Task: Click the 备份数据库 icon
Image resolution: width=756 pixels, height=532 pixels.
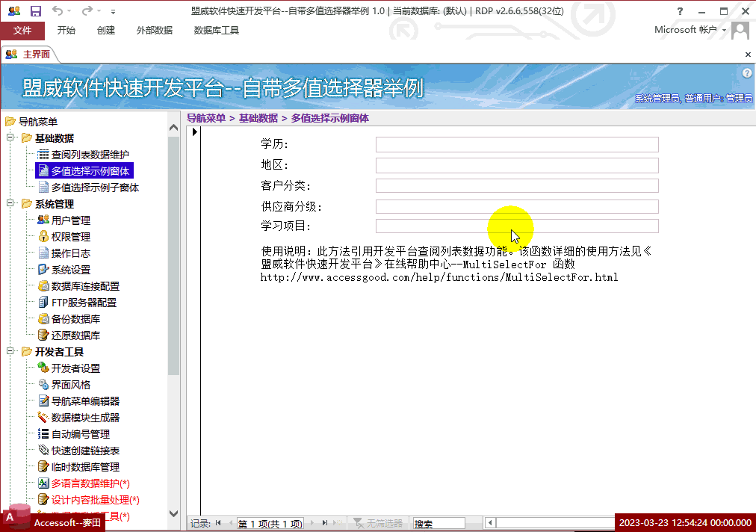Action: point(43,318)
